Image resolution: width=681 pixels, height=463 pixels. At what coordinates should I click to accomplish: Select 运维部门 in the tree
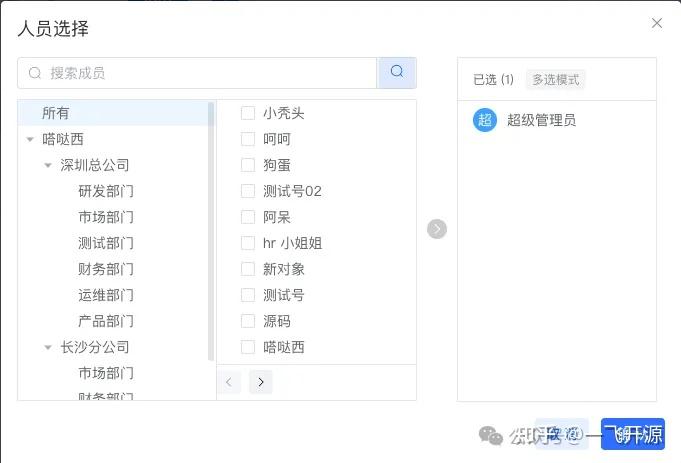[x=106, y=295]
